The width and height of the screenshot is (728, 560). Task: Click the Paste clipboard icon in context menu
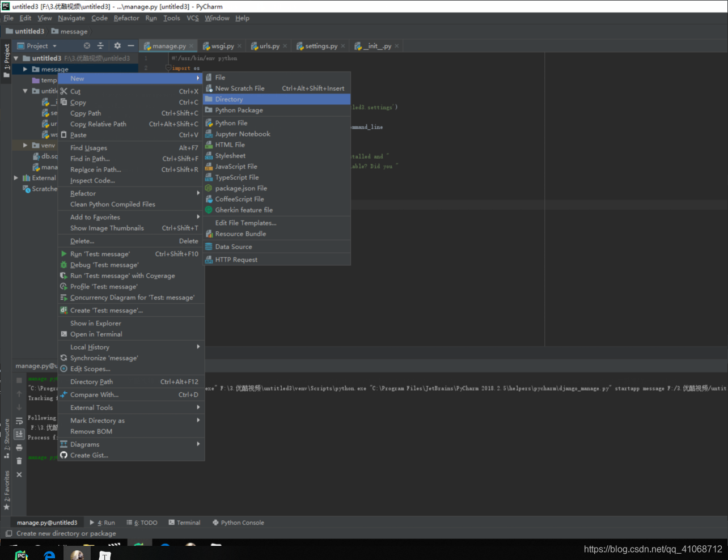(64, 135)
